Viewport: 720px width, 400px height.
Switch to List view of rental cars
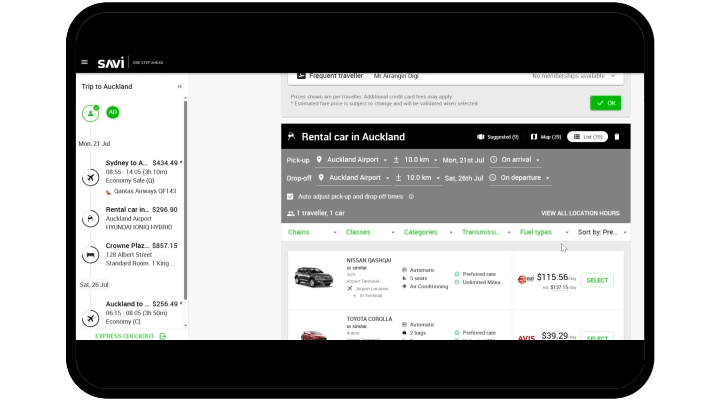coord(587,136)
